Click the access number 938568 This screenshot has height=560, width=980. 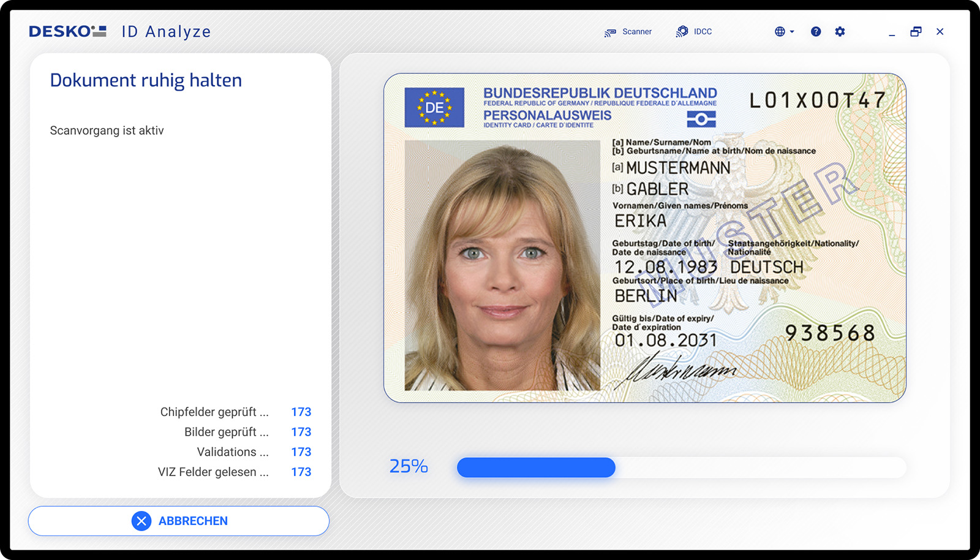pyautogui.click(x=830, y=333)
